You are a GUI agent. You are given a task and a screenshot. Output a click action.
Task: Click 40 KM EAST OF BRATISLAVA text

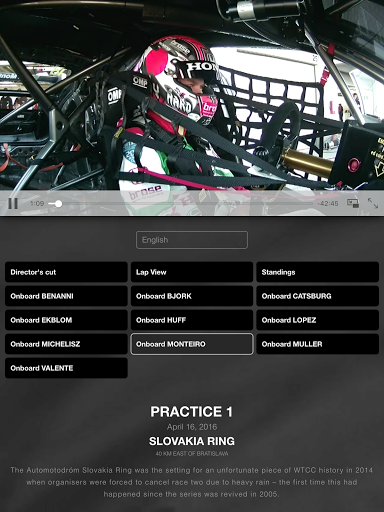tap(192, 454)
